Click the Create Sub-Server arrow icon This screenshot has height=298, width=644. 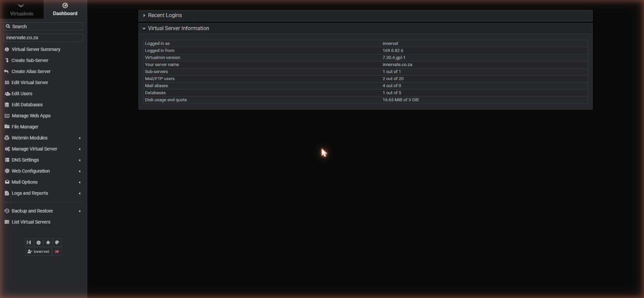[x=7, y=60]
